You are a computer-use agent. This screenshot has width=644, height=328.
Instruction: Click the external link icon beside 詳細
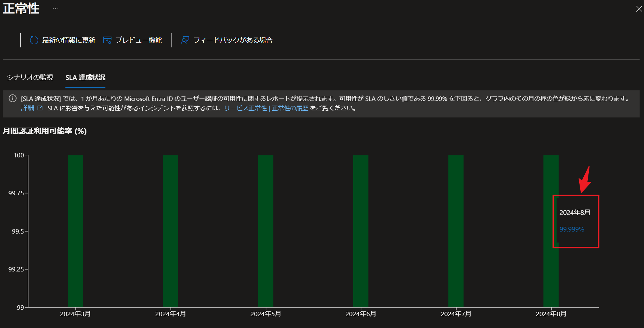(x=40, y=108)
